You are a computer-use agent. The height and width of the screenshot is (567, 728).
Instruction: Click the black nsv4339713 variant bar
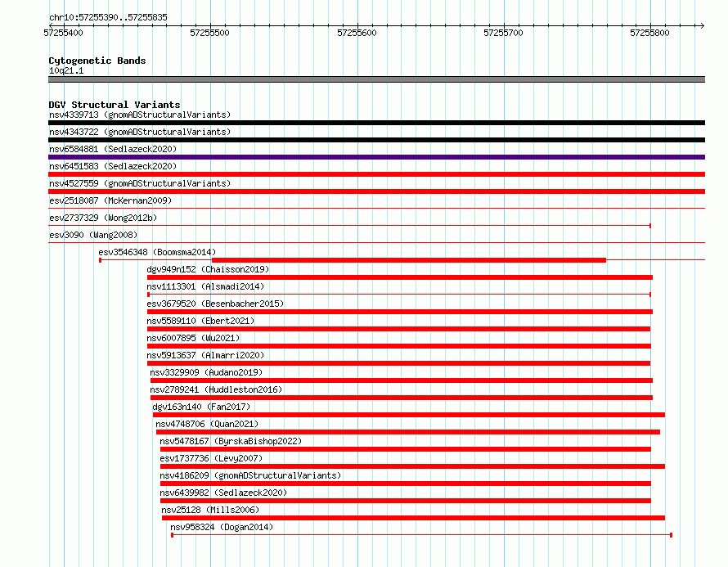tap(376, 123)
